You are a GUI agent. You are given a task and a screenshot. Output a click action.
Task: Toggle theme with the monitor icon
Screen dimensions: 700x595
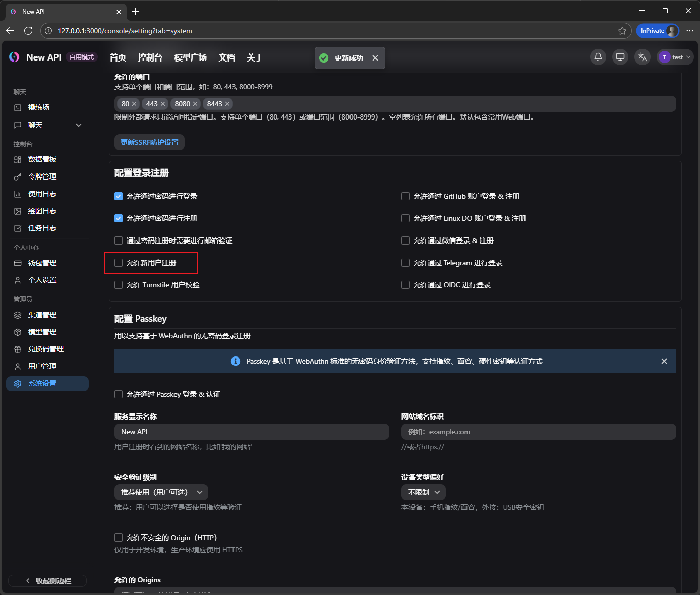click(620, 57)
